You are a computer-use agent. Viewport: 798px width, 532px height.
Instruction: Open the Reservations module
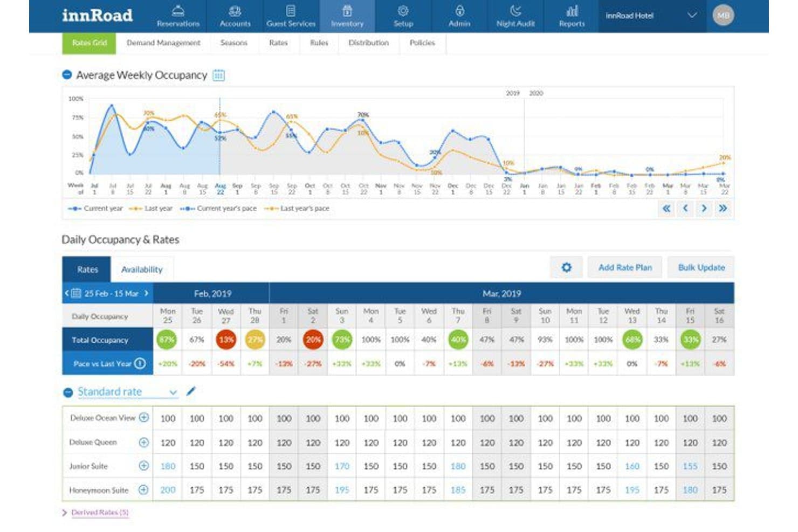(178, 16)
